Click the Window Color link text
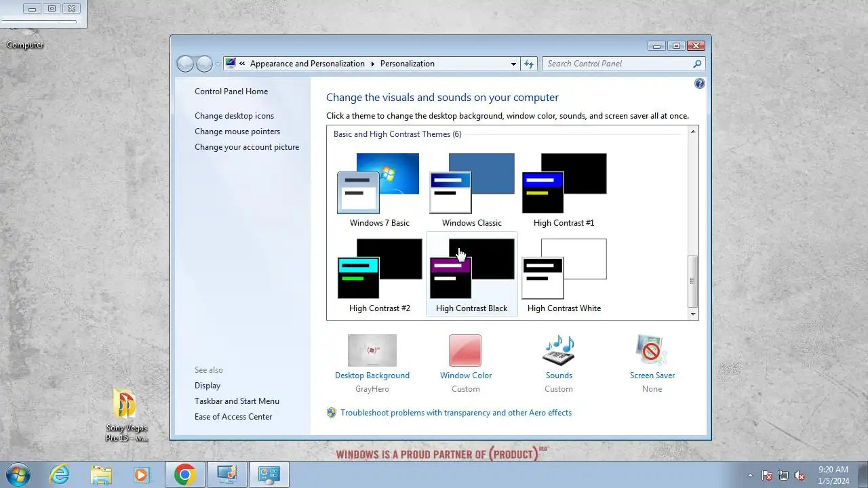This screenshot has width=868, height=488. [466, 375]
